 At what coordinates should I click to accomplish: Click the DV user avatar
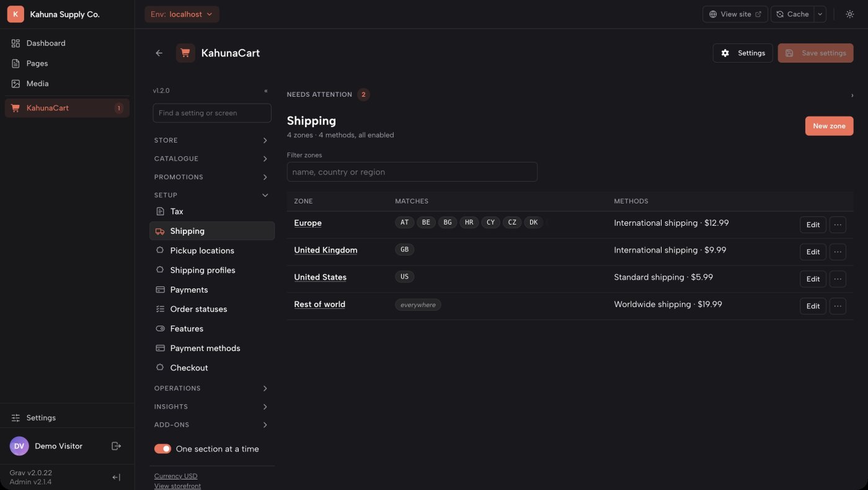coord(19,446)
